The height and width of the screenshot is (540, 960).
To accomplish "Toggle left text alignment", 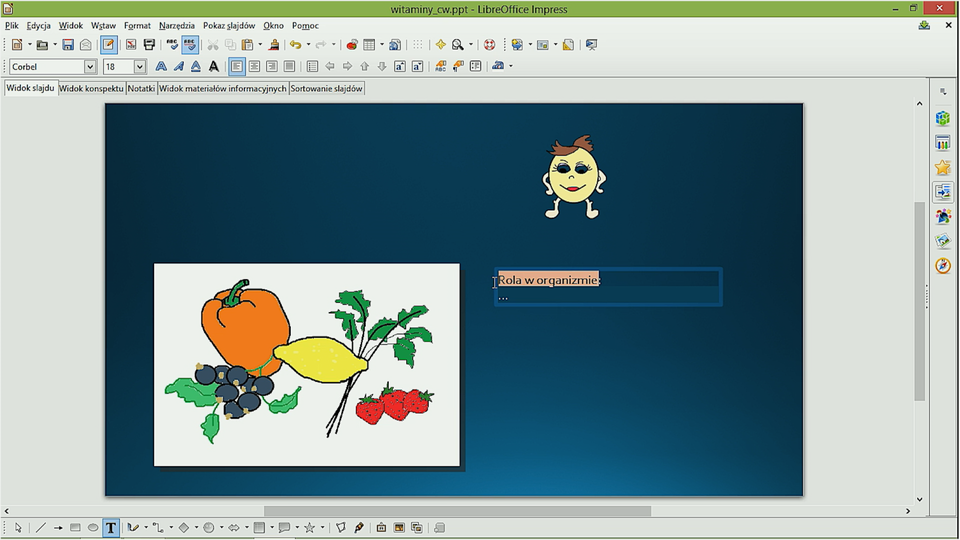I will (237, 67).
